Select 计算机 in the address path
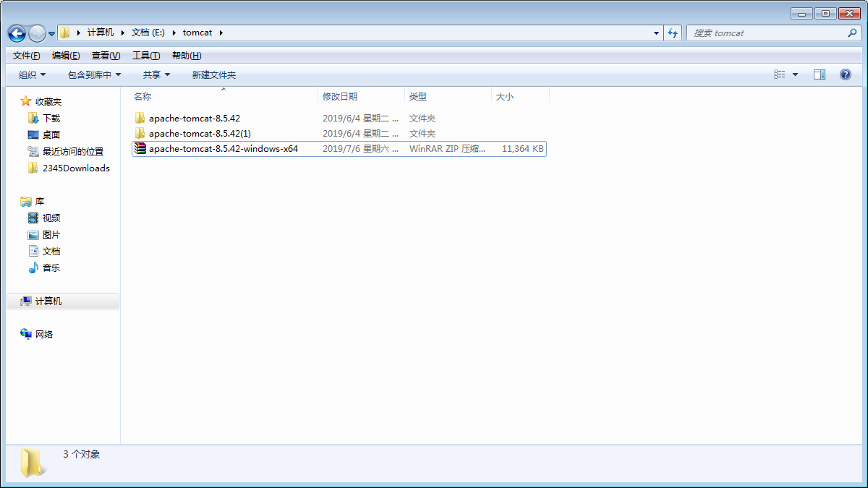This screenshot has height=488, width=868. point(101,33)
